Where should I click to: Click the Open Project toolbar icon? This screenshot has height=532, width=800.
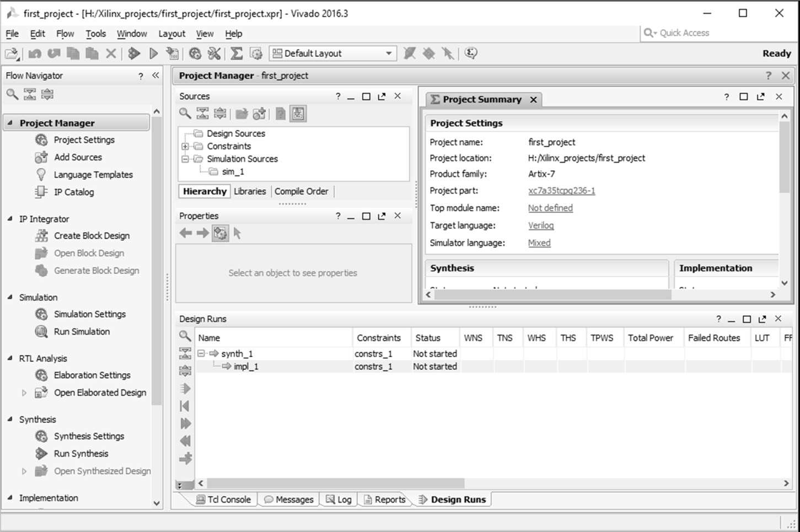[12, 53]
